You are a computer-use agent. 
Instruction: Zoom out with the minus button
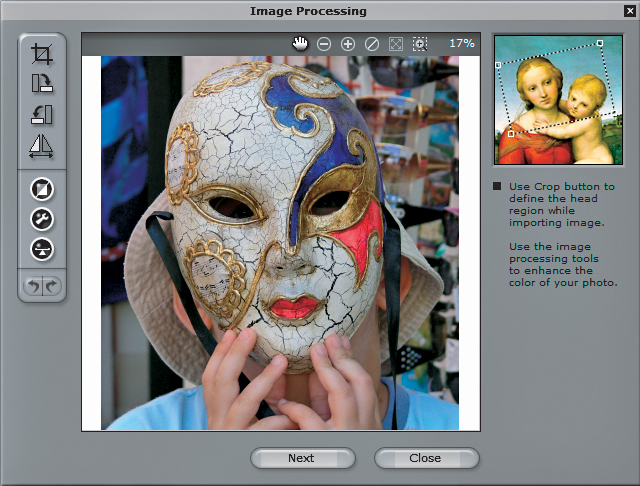(324, 44)
